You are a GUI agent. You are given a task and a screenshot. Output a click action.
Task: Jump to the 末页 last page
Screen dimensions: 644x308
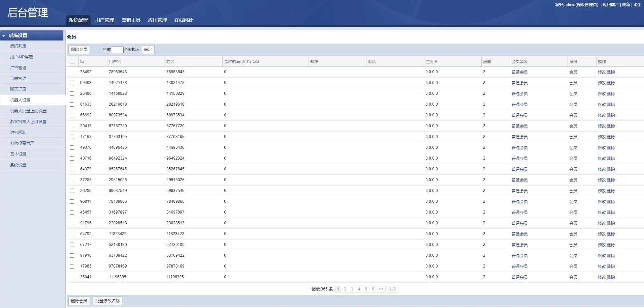pyautogui.click(x=392, y=289)
